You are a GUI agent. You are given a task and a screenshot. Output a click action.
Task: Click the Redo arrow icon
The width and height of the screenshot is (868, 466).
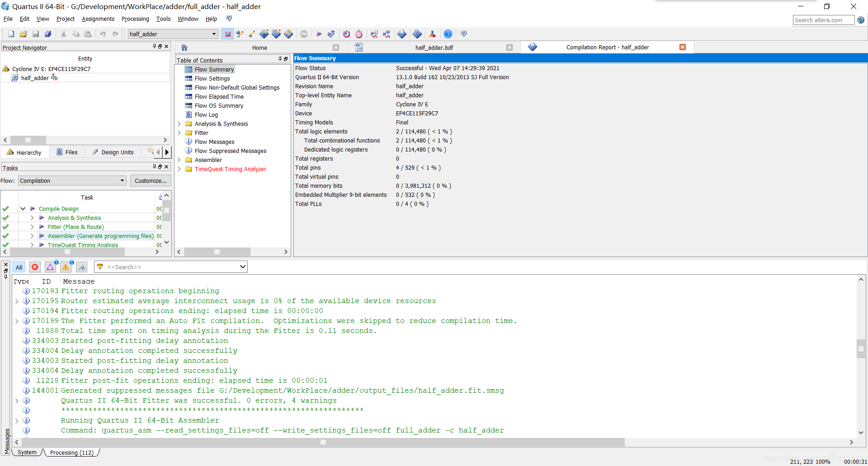115,34
